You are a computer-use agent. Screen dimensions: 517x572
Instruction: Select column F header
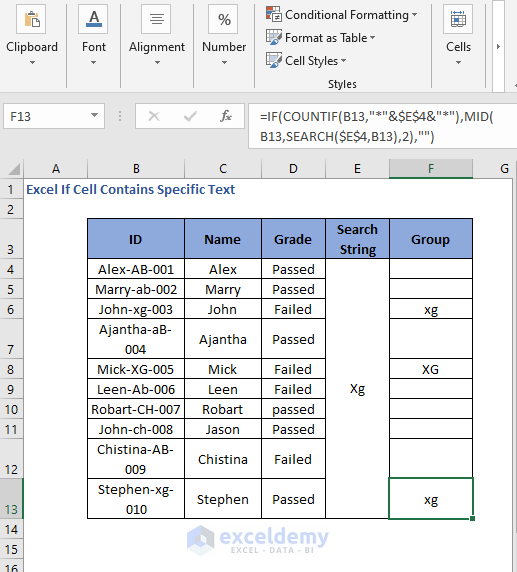click(431, 169)
